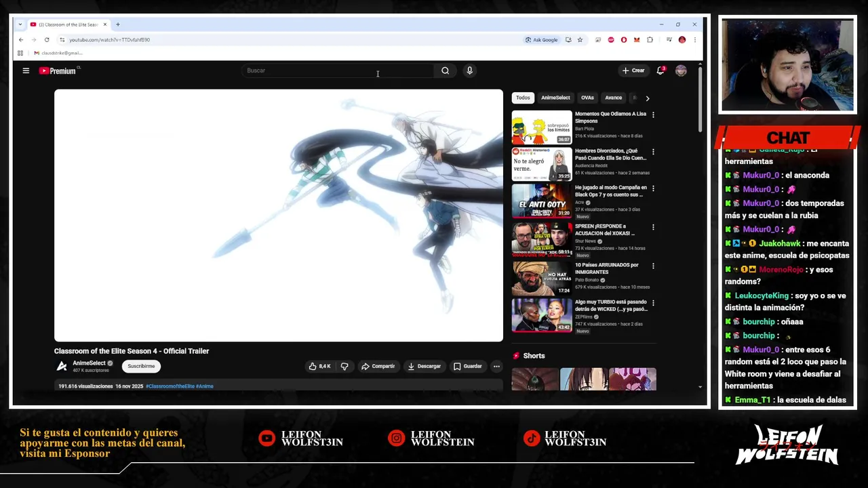
Task: Show more filter chips with right arrow
Action: (647, 98)
